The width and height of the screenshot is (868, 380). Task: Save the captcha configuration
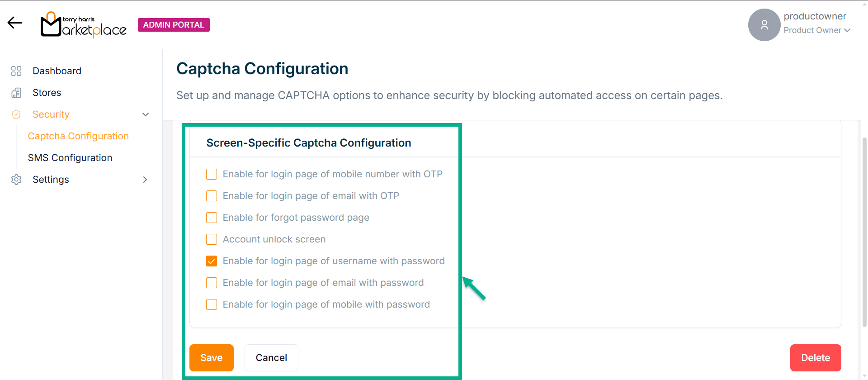coord(212,358)
